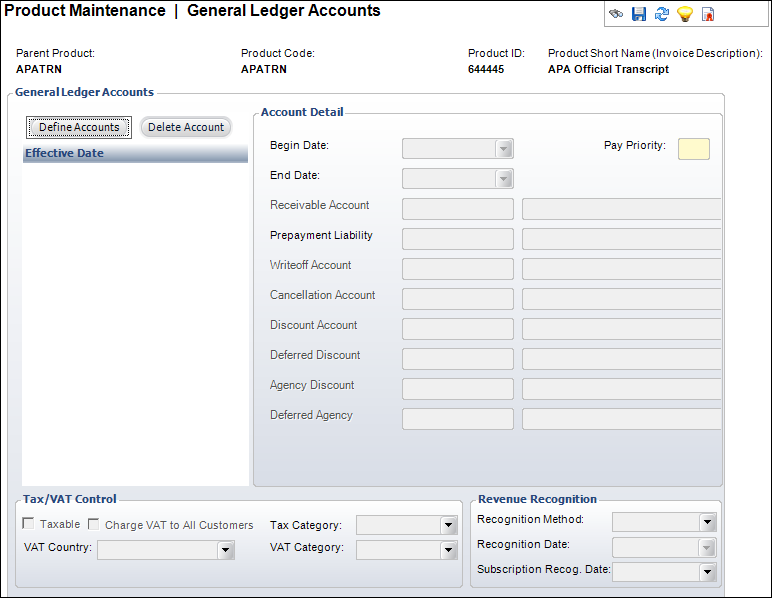772x598 pixels.
Task: Sort by the Effective Date column header
Action: click(x=135, y=154)
